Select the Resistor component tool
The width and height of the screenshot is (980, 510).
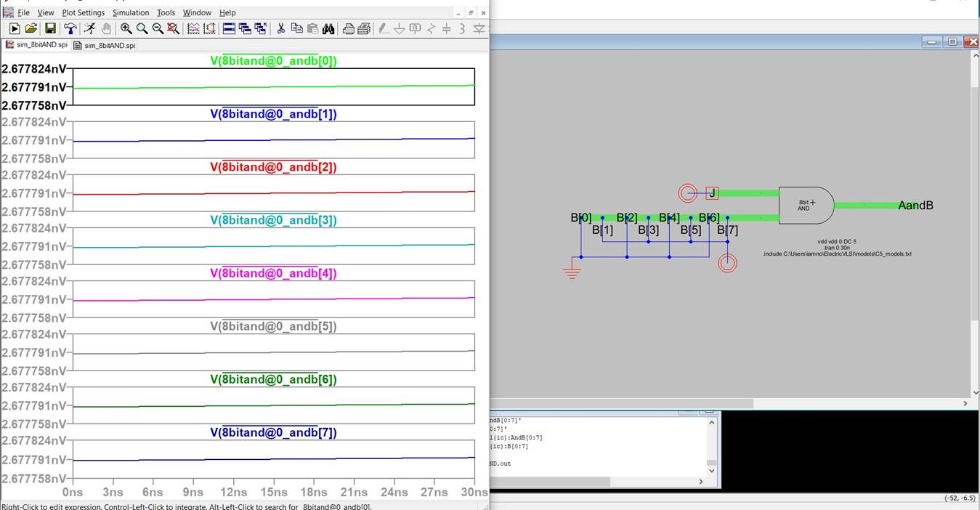[431, 28]
